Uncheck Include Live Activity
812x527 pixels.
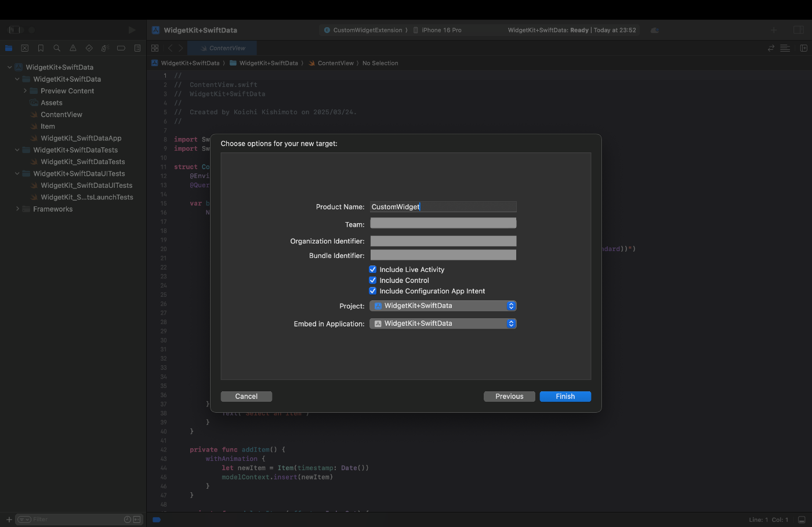click(x=373, y=270)
